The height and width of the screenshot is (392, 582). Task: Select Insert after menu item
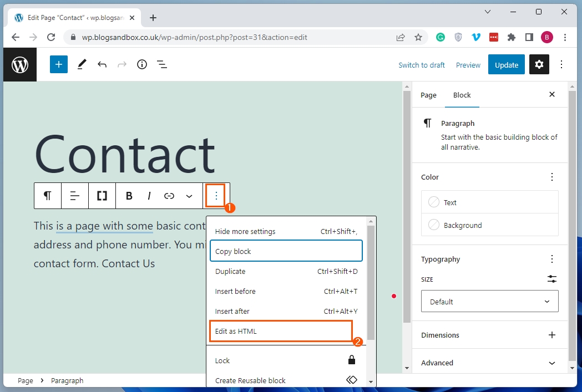click(286, 311)
